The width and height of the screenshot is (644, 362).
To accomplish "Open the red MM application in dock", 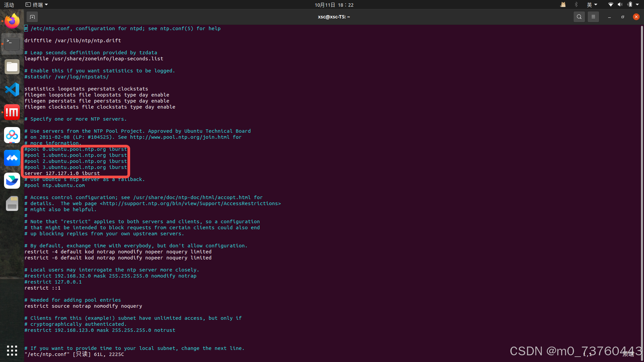I will pos(12,112).
